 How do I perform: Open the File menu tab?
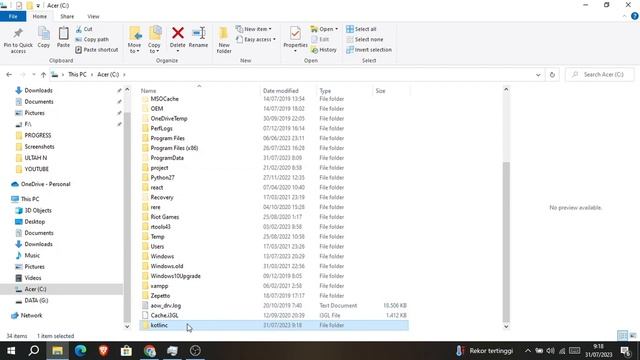[13, 16]
